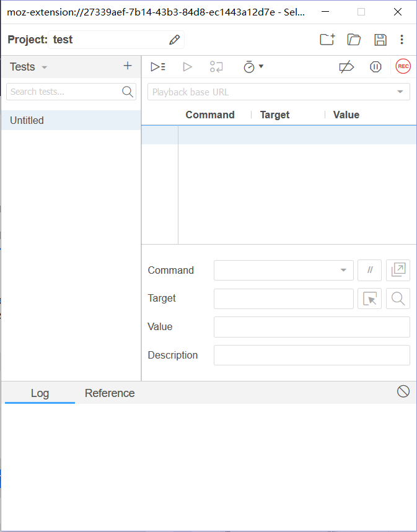Click the Find target in page icon

(x=398, y=299)
